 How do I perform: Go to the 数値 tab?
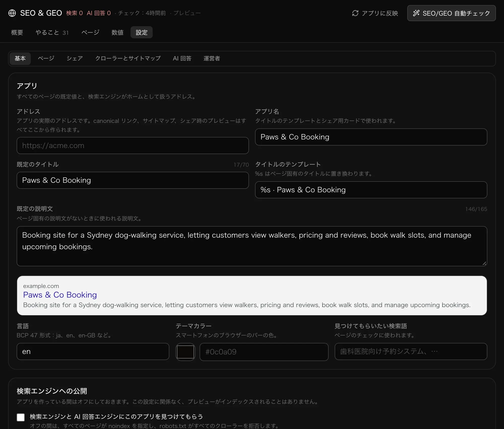117,32
